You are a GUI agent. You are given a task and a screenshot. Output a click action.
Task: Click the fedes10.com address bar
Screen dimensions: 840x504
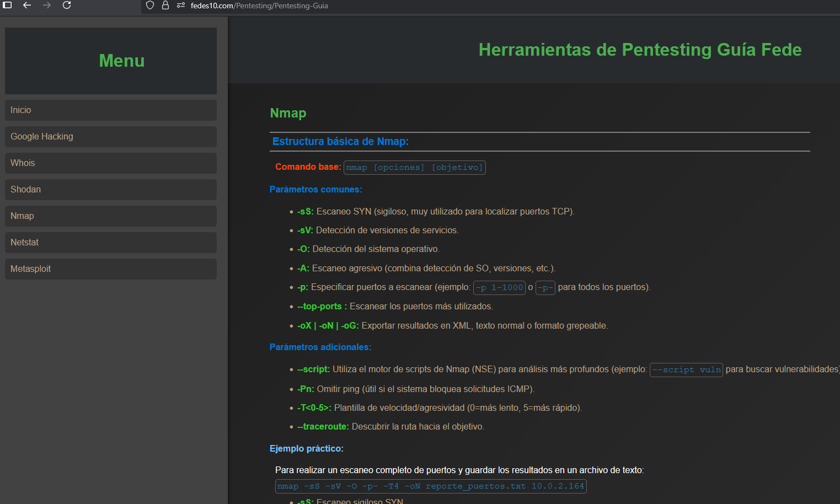click(258, 6)
